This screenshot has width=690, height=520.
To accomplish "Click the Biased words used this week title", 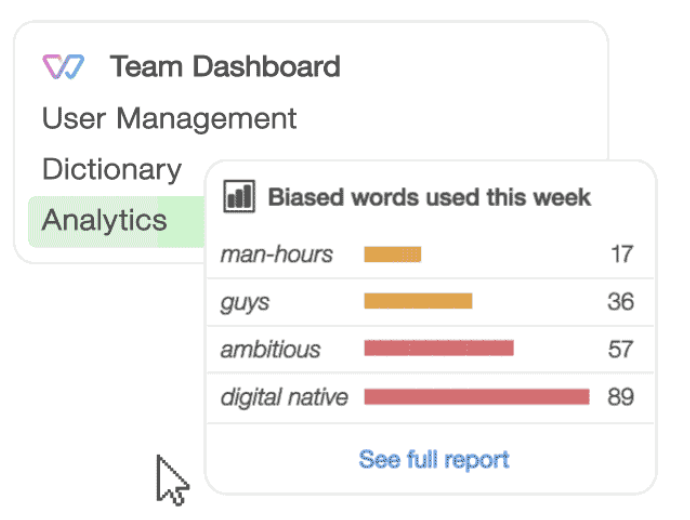I will coord(429,196).
